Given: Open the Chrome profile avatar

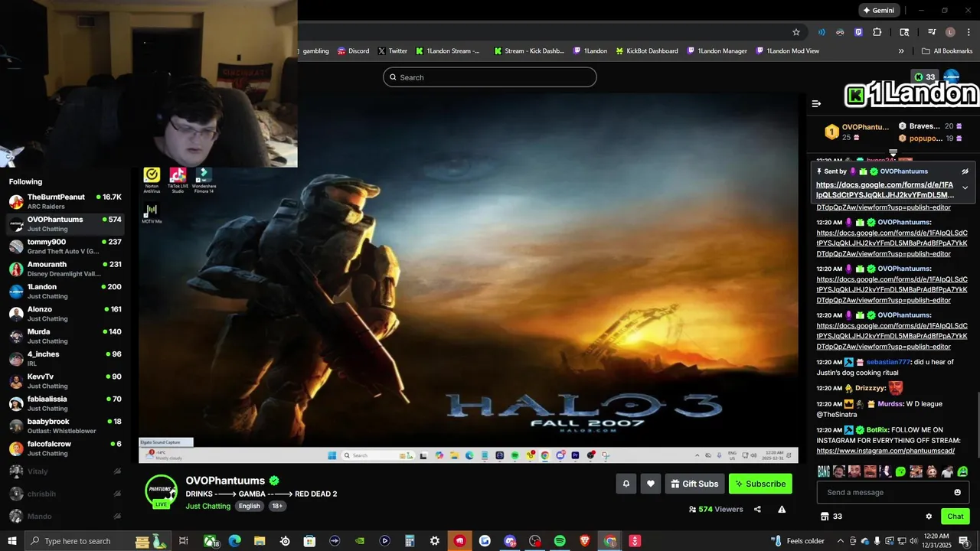Looking at the screenshot, I should pyautogui.click(x=950, y=32).
